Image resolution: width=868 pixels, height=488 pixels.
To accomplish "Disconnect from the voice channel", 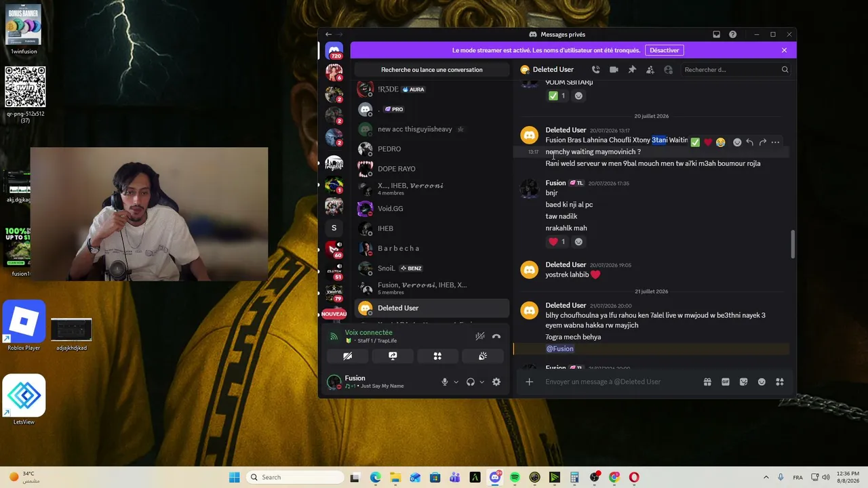I will click(x=496, y=336).
